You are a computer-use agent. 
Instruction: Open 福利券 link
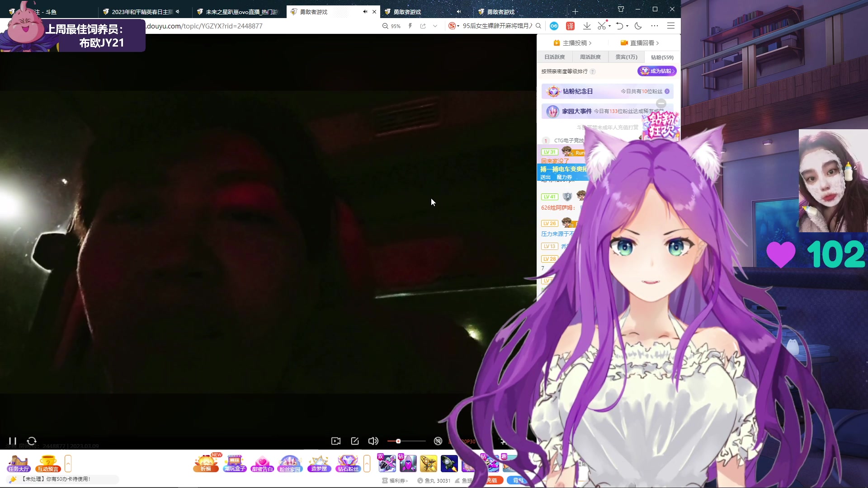[x=395, y=481]
